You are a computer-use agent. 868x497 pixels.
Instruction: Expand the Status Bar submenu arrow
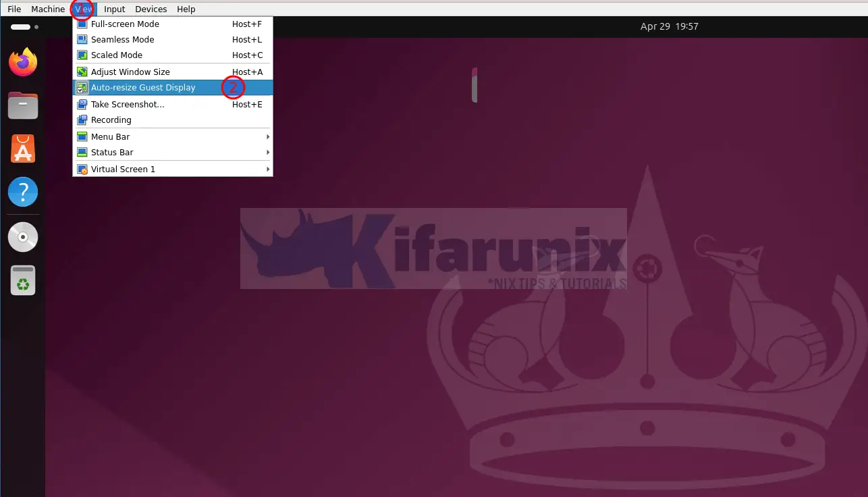268,153
